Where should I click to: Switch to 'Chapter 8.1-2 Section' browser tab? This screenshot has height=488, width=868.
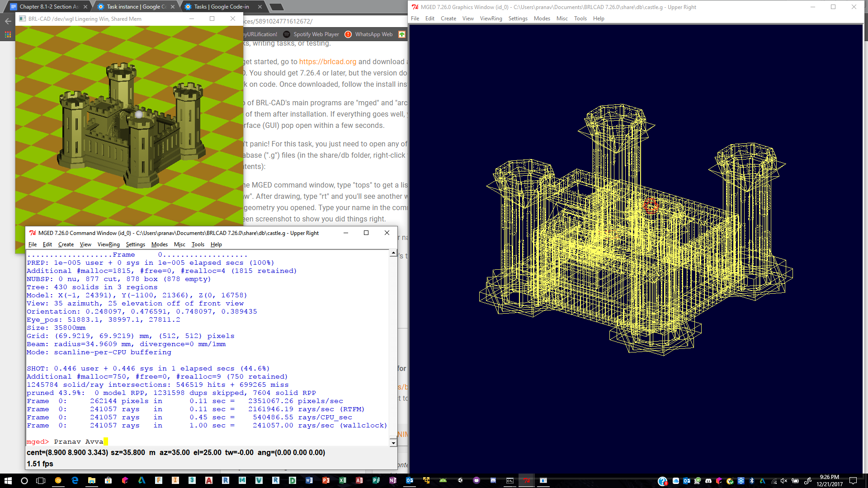coord(48,6)
